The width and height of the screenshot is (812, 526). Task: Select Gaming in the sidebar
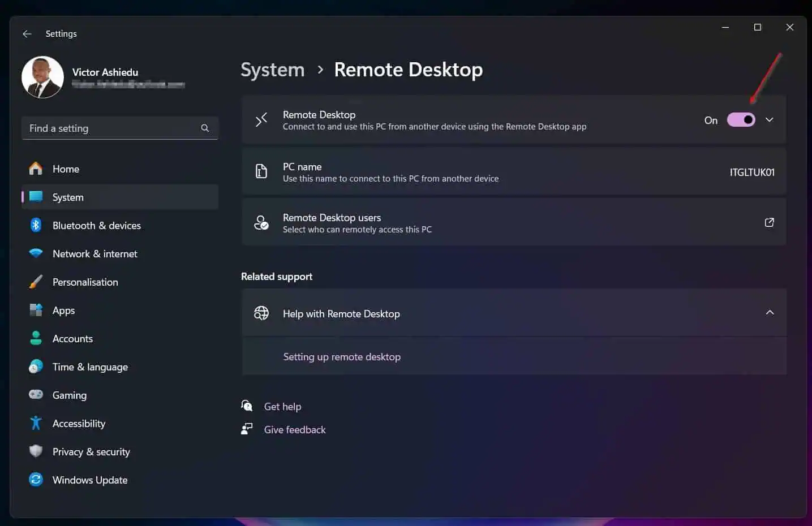(x=120, y=395)
